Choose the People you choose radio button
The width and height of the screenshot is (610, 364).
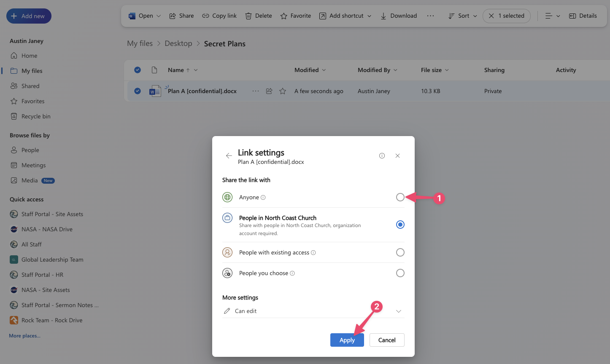(400, 273)
